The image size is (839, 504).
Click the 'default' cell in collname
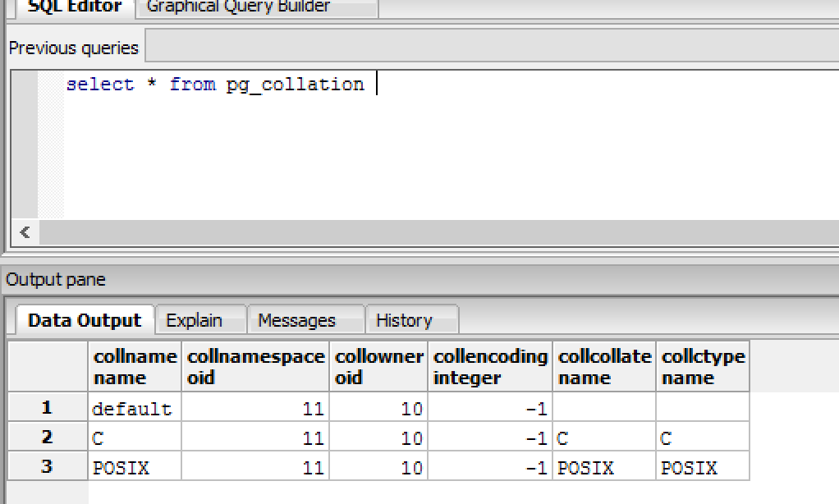point(135,409)
